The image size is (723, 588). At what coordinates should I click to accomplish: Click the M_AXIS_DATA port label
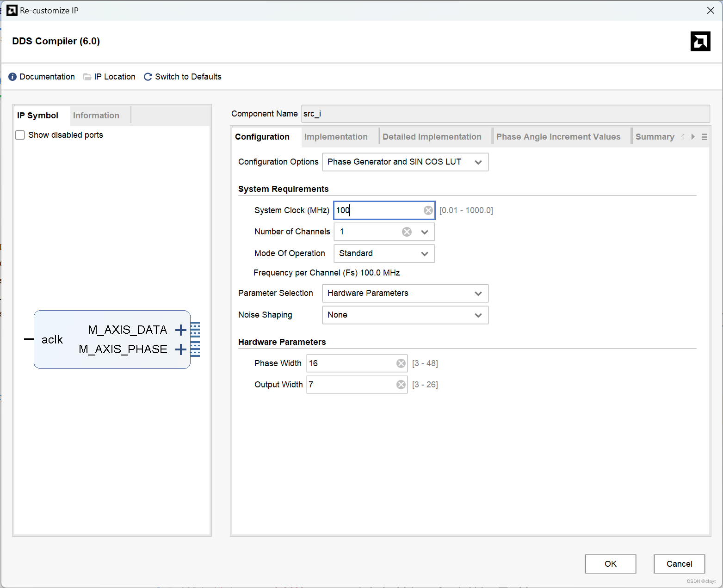click(128, 330)
